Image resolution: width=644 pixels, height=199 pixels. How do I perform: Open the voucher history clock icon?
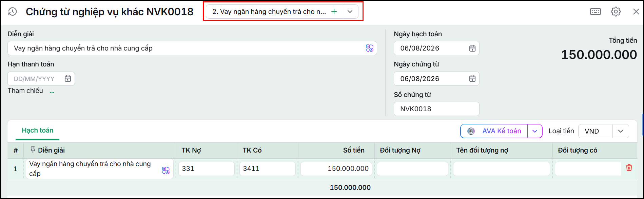tap(13, 12)
